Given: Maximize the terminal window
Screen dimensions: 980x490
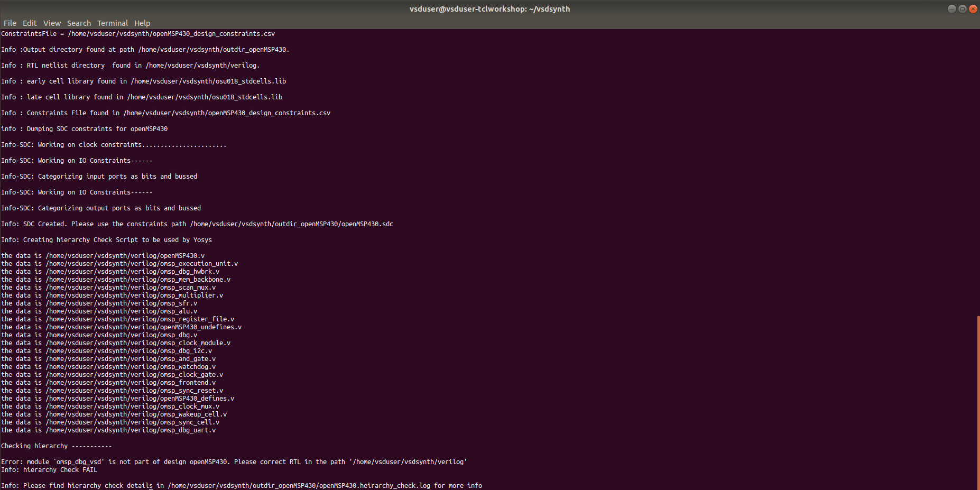Looking at the screenshot, I should pyautogui.click(x=962, y=8).
